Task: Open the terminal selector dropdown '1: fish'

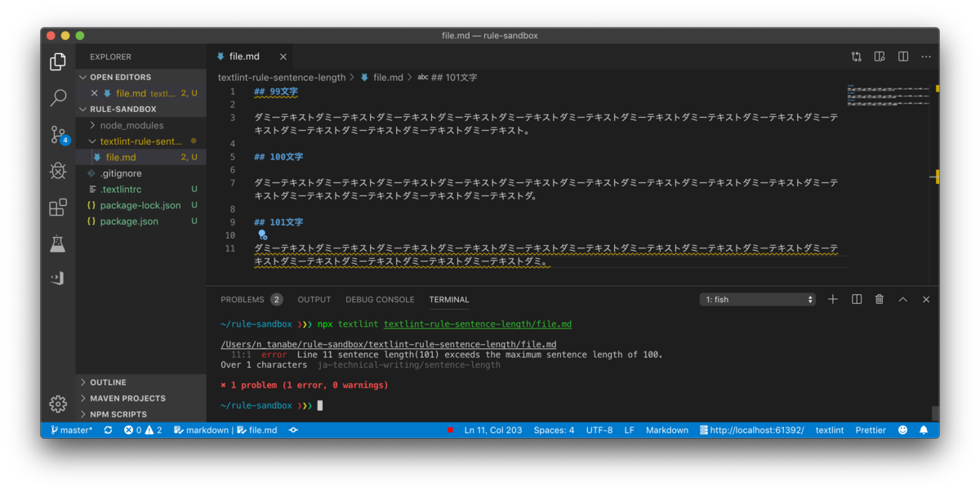Action: pos(758,299)
